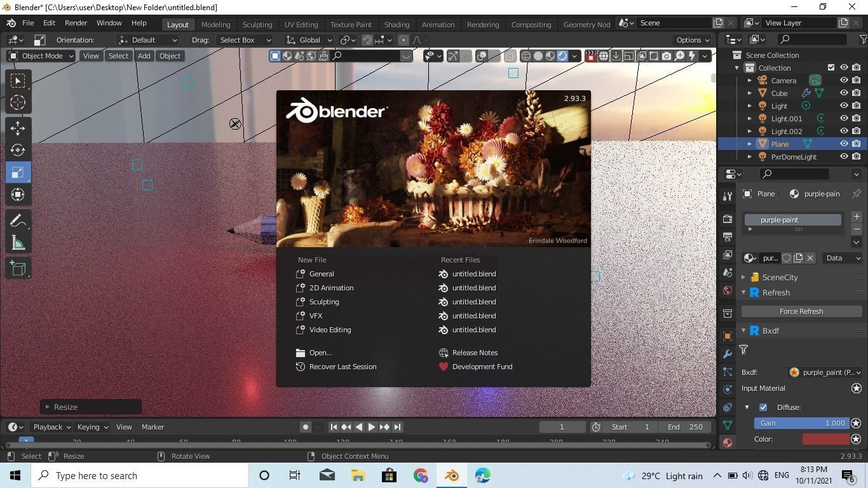Uncheck the Collection exclude checkbox

831,68
